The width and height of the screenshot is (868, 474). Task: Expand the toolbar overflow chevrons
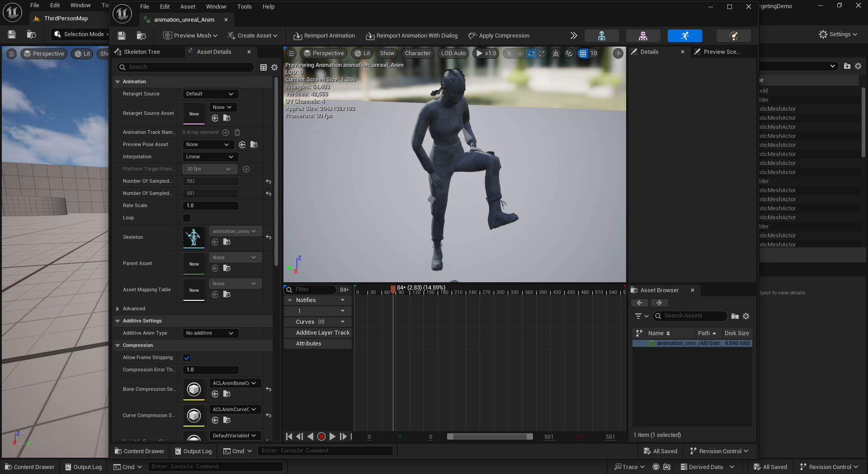click(x=574, y=36)
